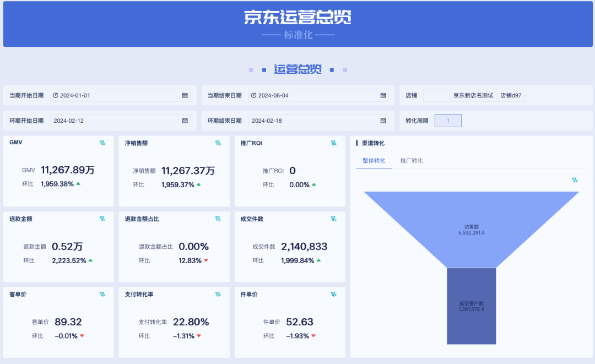The width and height of the screenshot is (595, 364).
Task: Click the 成交客户数 funnel segment
Action: [x=471, y=306]
